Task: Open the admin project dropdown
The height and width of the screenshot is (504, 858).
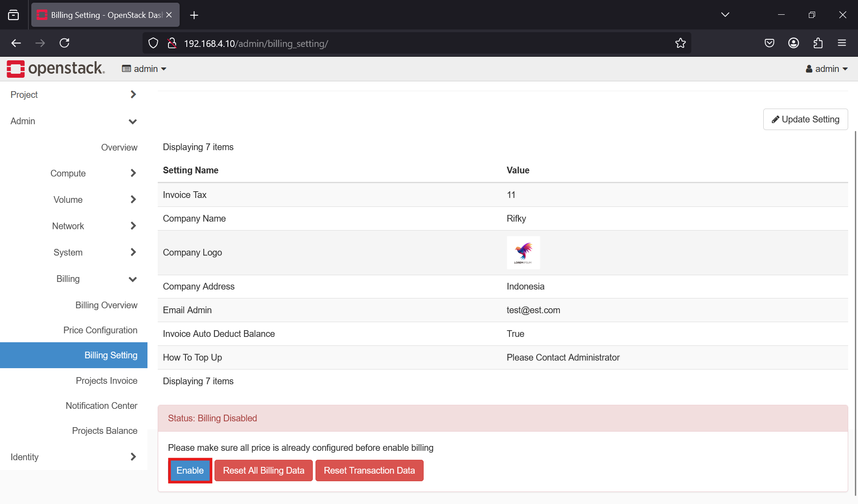Action: tap(144, 69)
